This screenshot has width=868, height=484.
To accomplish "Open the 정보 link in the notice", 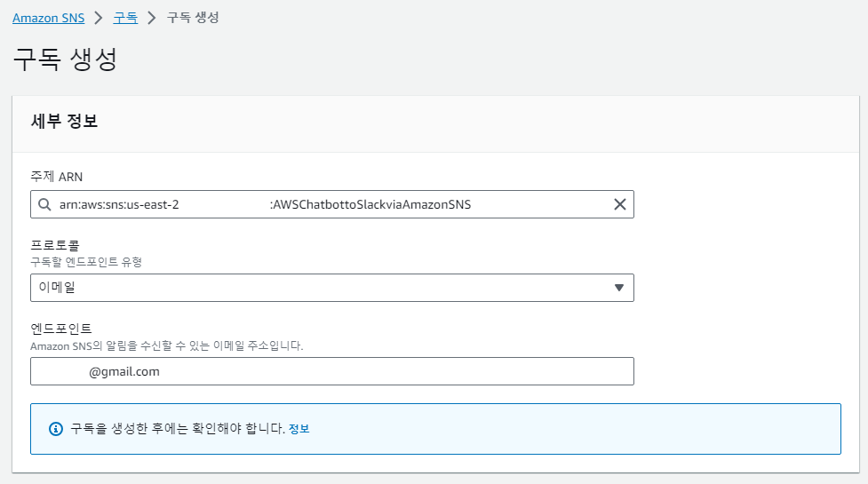I will click(299, 429).
